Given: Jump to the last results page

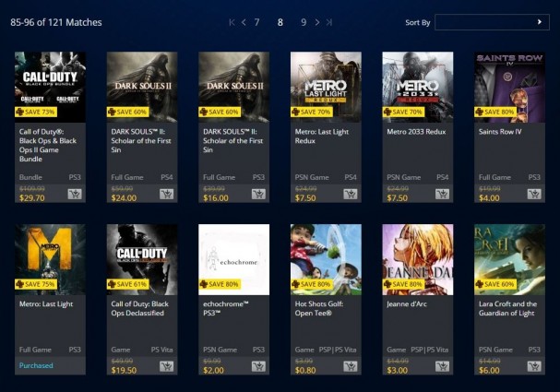Looking at the screenshot, I should tap(329, 22).
